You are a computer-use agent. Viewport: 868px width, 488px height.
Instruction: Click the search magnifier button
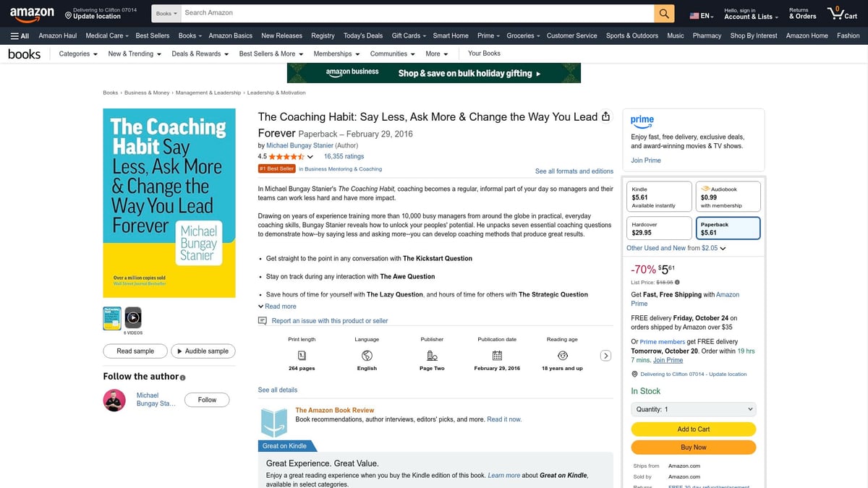click(664, 13)
